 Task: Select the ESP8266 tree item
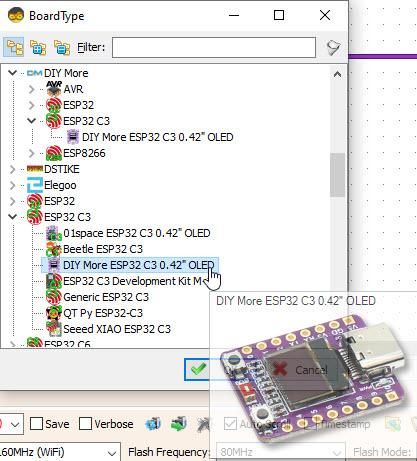(x=84, y=153)
